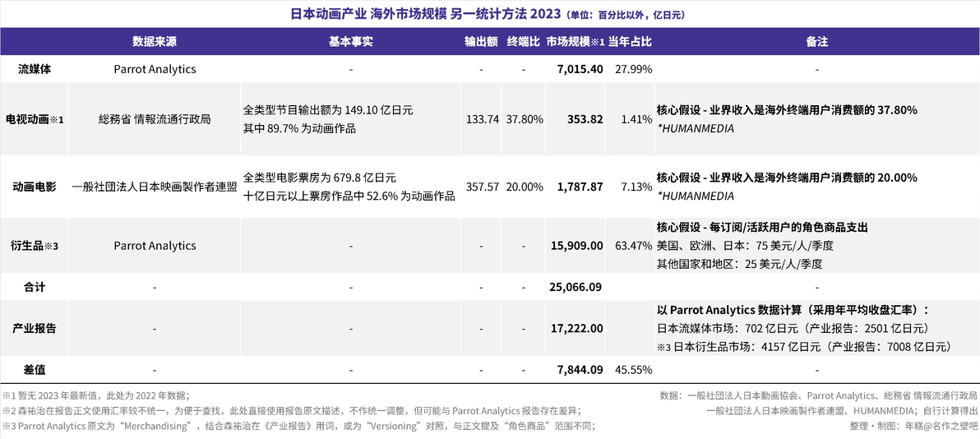Select the total 25,066.09
980x439 pixels.
click(x=577, y=288)
